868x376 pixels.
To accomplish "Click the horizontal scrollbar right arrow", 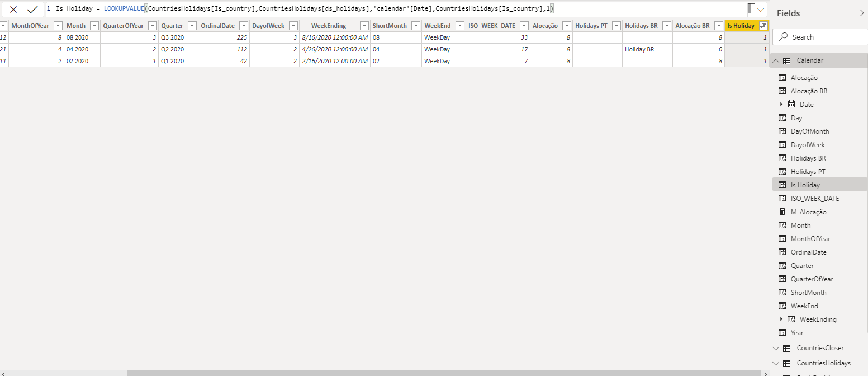I will coord(765,373).
